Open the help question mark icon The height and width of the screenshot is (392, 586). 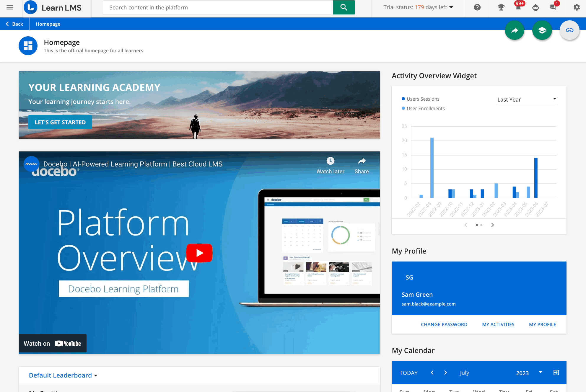[x=477, y=7]
